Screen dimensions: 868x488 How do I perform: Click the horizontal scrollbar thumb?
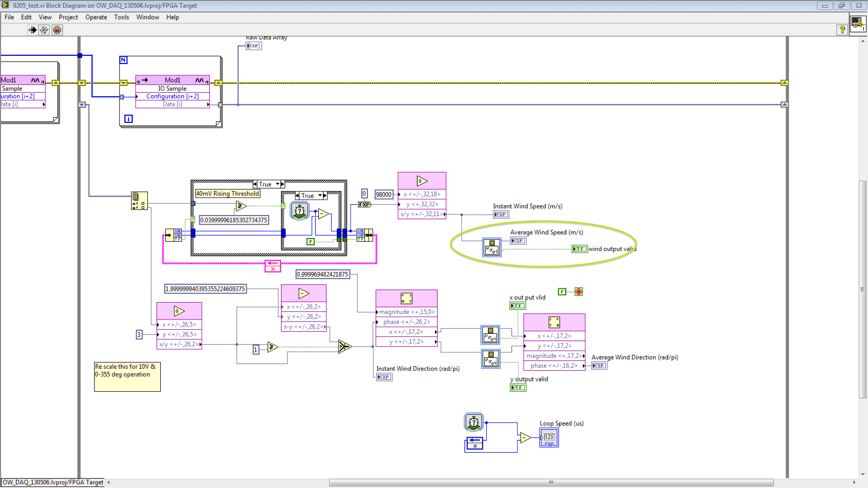(x=551, y=482)
